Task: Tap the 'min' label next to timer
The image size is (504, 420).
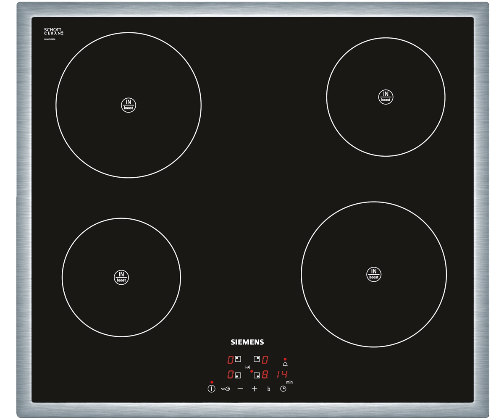Action: coord(289,382)
